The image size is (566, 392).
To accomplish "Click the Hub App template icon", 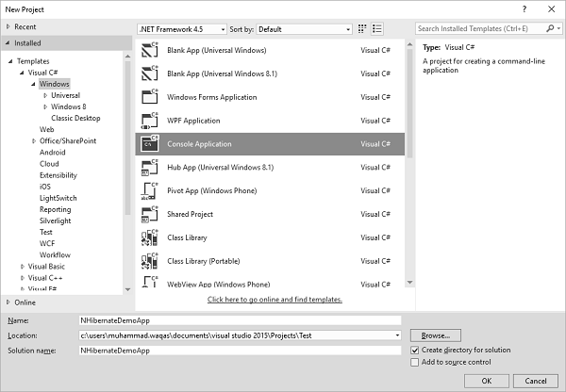I will (150, 168).
